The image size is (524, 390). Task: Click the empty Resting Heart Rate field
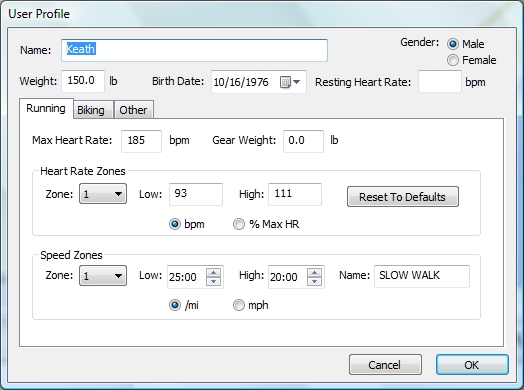[x=440, y=82]
